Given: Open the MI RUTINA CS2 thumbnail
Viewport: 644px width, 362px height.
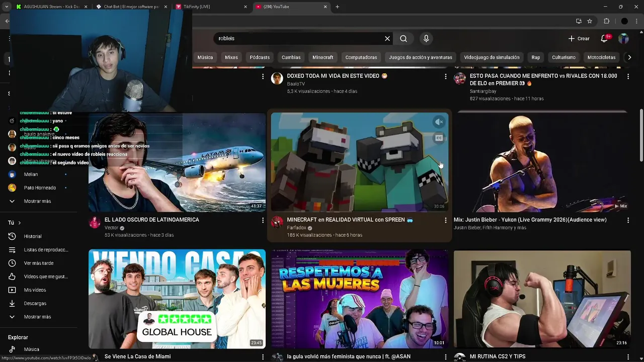Looking at the screenshot, I should (542, 299).
